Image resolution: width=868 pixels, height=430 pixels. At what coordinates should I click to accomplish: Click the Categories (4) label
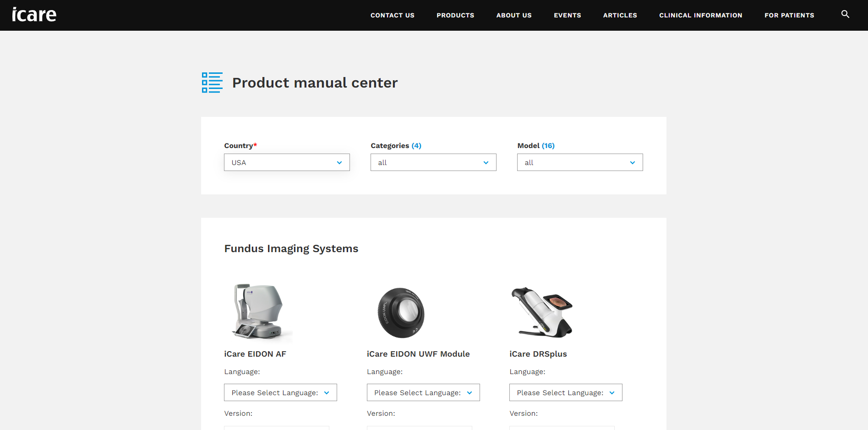click(396, 145)
